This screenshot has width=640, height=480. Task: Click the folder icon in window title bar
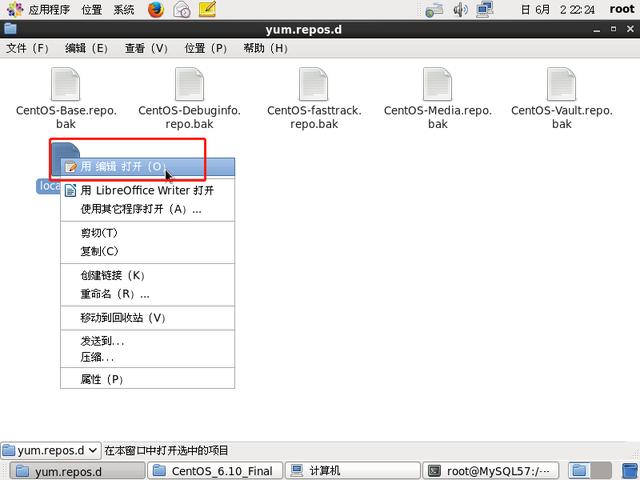click(x=10, y=29)
